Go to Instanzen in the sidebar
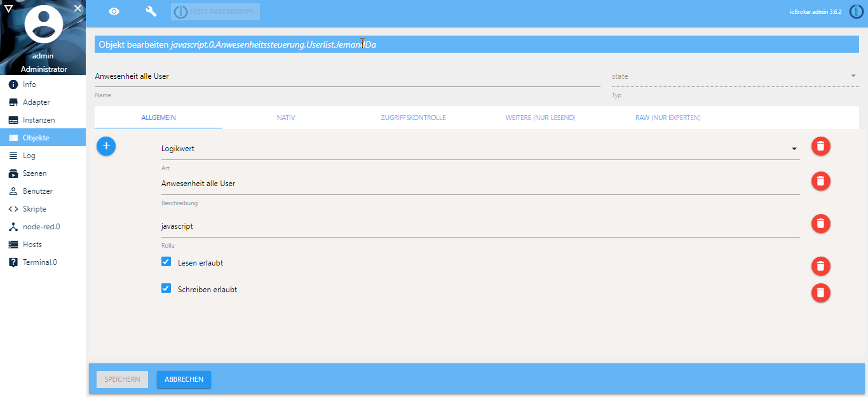868x397 pixels. pos(43,120)
